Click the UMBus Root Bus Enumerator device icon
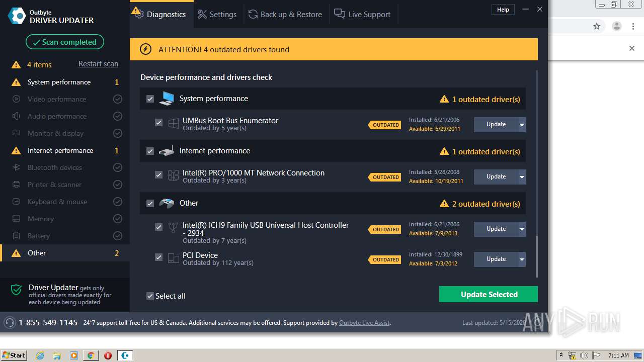Screen dimensions: 644x362 [173, 124]
